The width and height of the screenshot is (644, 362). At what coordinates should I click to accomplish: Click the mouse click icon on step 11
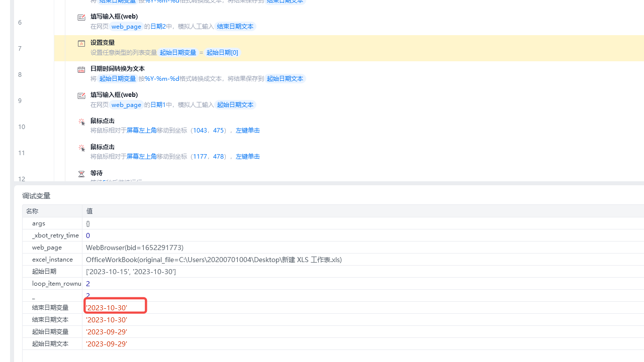click(x=81, y=148)
